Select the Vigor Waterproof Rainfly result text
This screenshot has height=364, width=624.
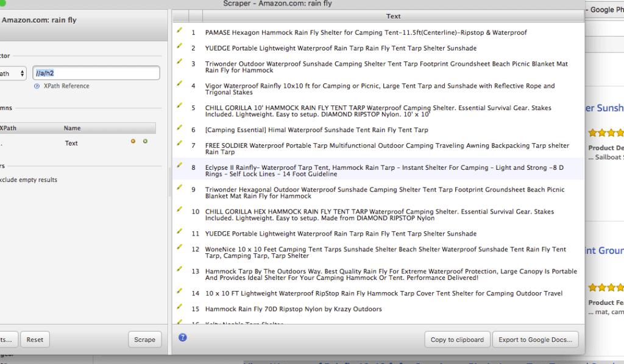pos(380,89)
